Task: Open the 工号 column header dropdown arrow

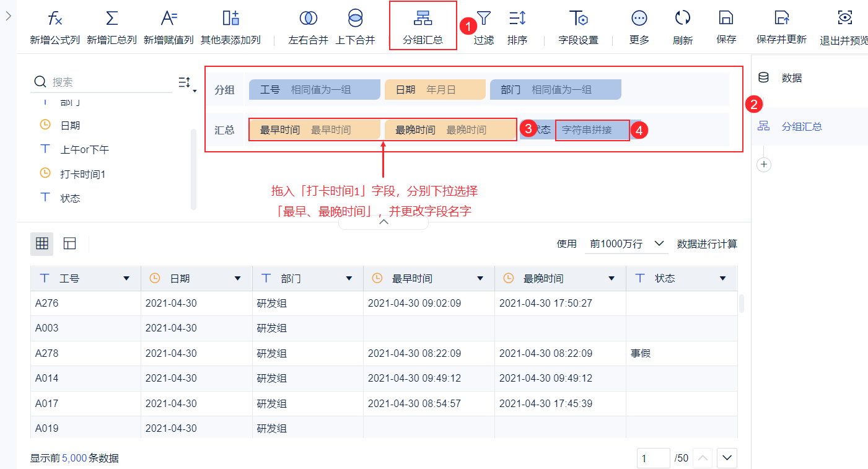Action: click(x=126, y=279)
